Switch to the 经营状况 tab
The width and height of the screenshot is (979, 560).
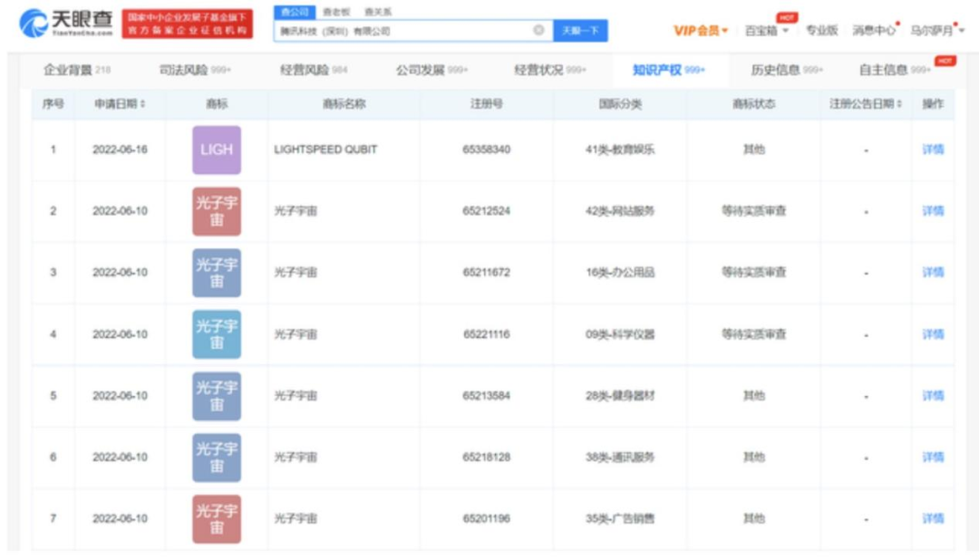(549, 70)
